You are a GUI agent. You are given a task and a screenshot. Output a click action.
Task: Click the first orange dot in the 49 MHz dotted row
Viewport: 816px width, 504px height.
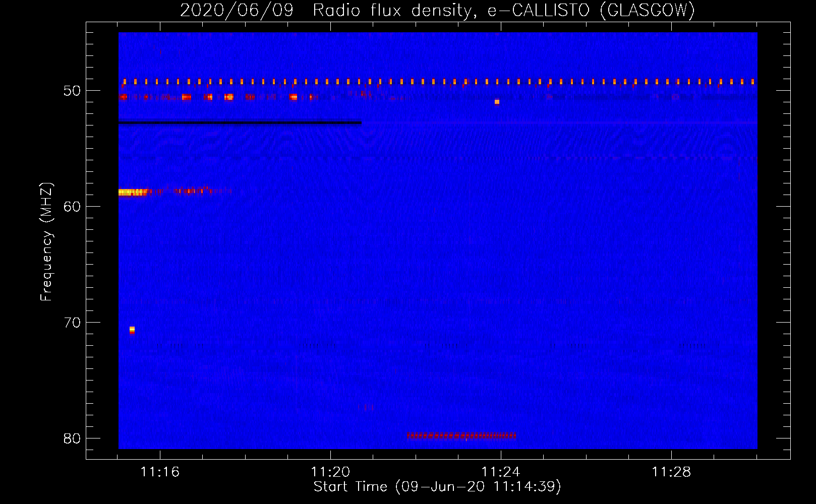[x=125, y=82]
